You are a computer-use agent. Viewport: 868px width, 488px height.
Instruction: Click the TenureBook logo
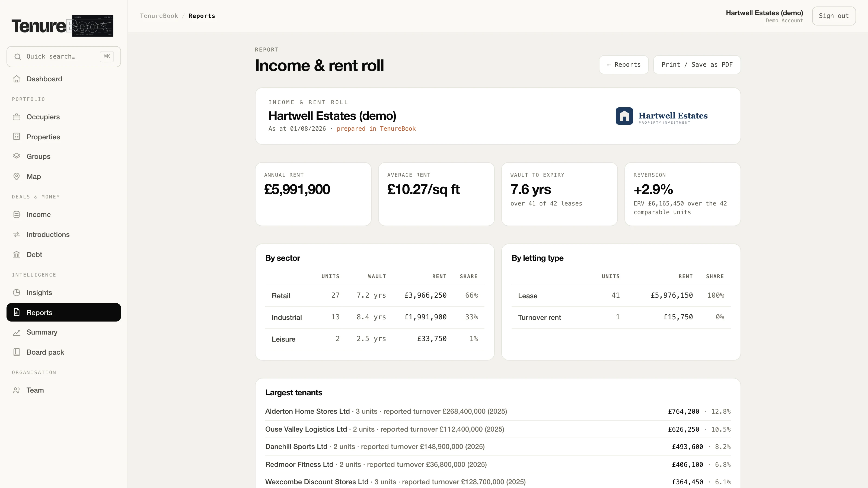63,26
